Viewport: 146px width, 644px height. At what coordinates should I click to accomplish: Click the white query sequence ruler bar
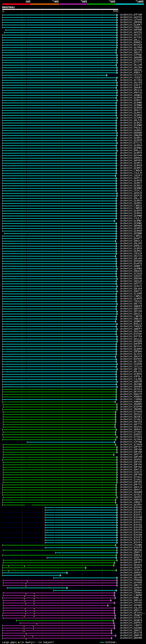click(60, 10)
